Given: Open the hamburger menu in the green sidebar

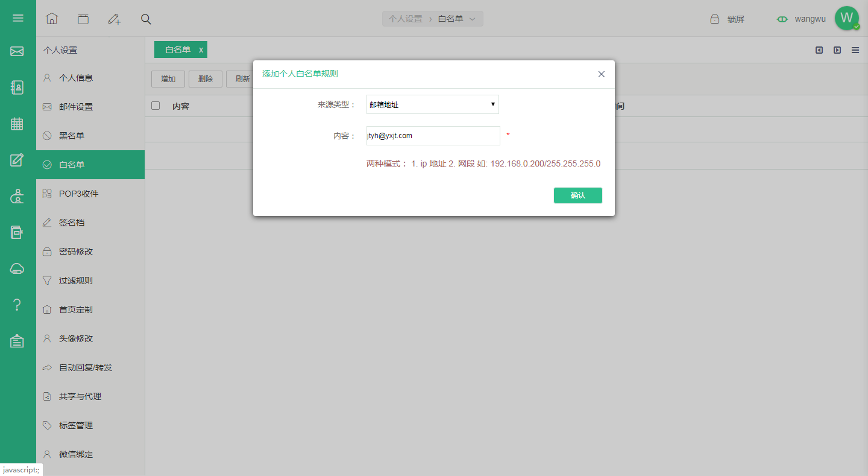Looking at the screenshot, I should [x=18, y=18].
